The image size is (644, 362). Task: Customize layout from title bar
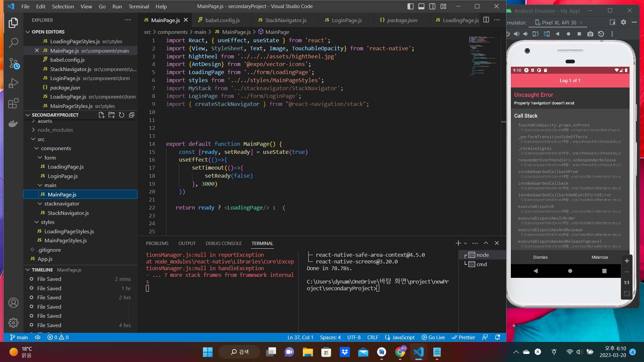pyautogui.click(x=443, y=6)
